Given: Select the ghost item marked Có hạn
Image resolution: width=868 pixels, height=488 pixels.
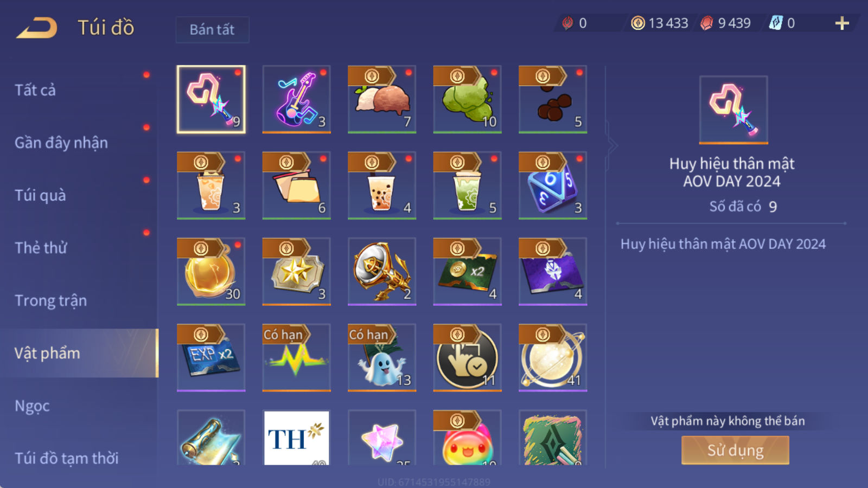Looking at the screenshot, I should coord(382,358).
